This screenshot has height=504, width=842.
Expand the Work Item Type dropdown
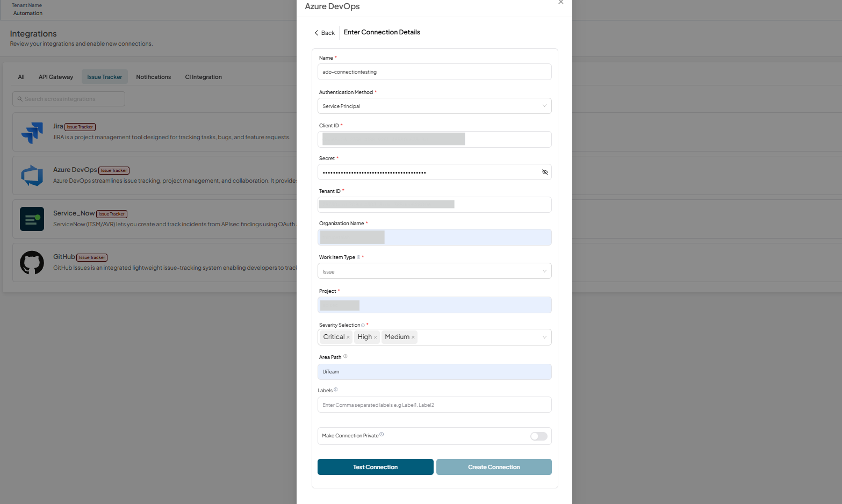[x=434, y=271]
